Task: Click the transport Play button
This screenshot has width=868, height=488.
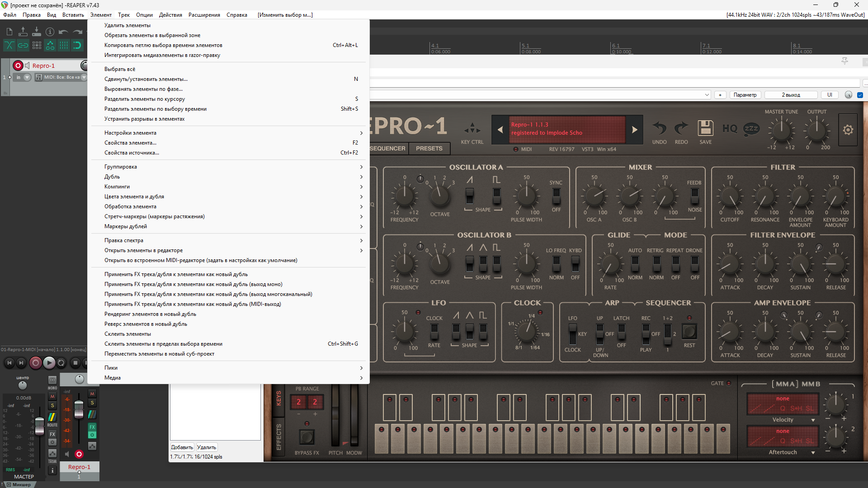Action: 49,362
